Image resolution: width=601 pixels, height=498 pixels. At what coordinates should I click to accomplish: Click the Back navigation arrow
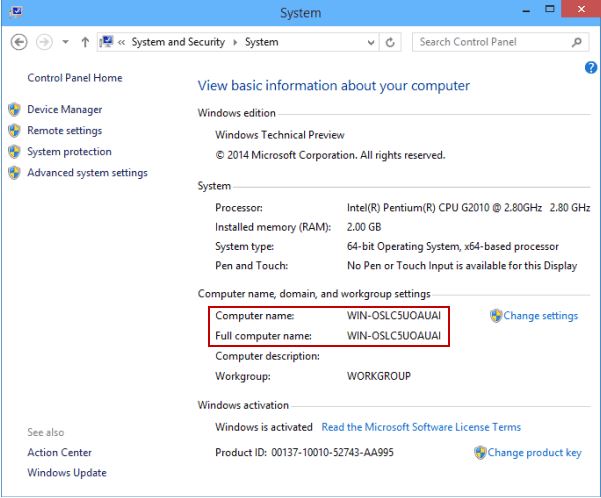point(19,42)
